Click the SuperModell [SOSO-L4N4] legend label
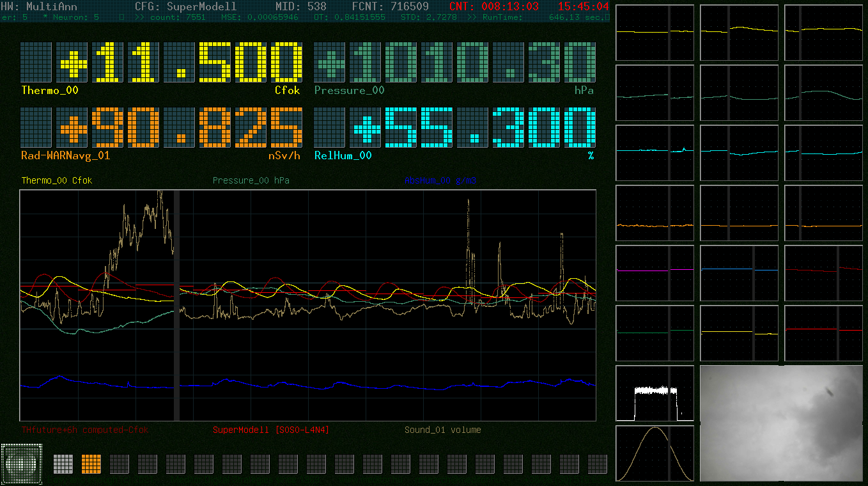The height and width of the screenshot is (486, 868). 271,430
